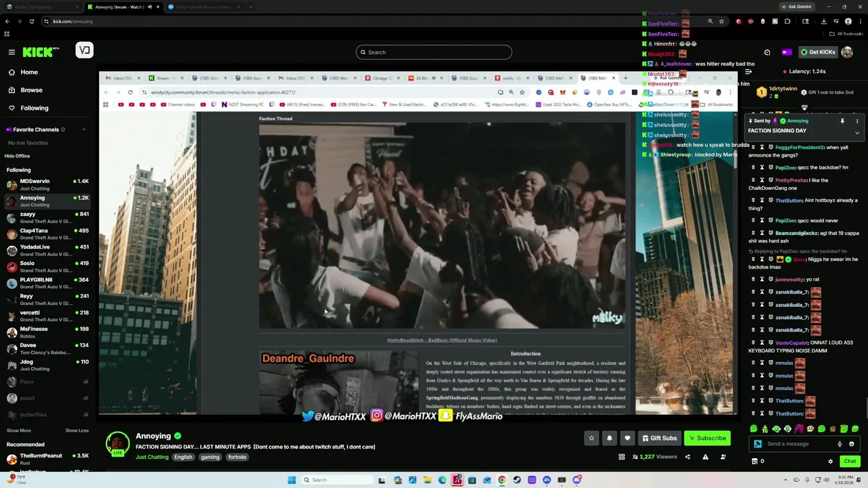Open TheBurntPeanut recommended channel

point(46,459)
